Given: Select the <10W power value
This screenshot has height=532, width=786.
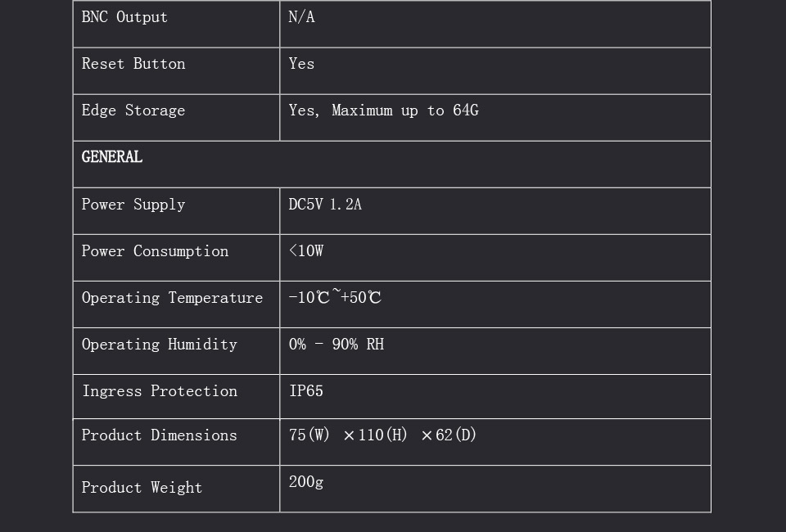Looking at the screenshot, I should [x=306, y=251].
